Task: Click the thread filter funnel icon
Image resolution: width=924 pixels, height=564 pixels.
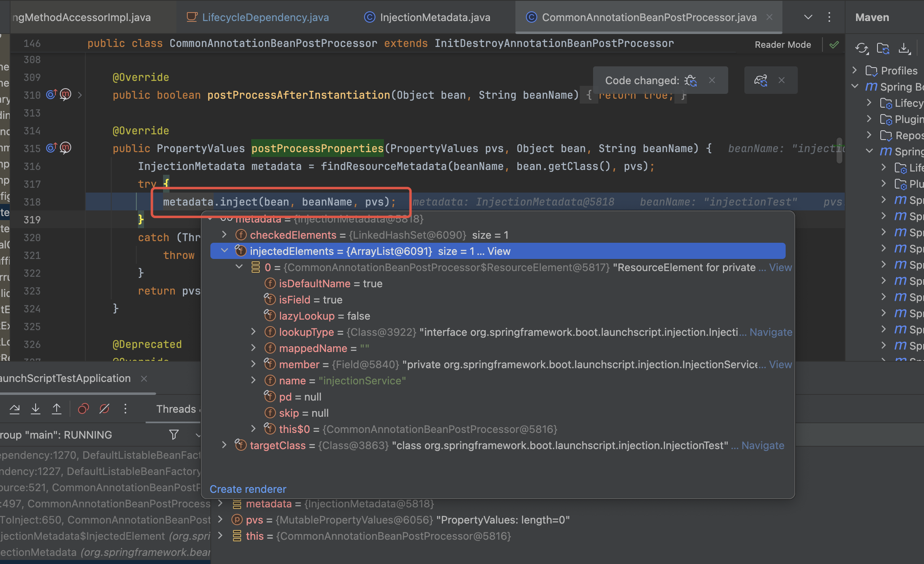Action: (x=174, y=435)
